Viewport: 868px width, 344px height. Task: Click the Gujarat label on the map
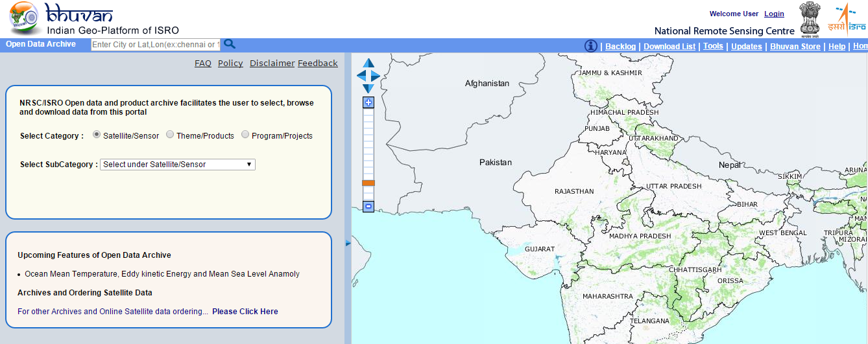(540, 249)
